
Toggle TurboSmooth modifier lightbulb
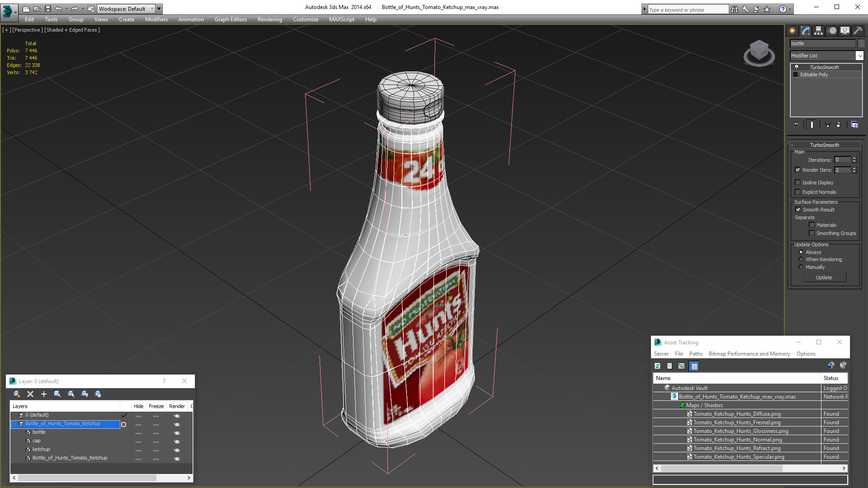click(x=797, y=67)
